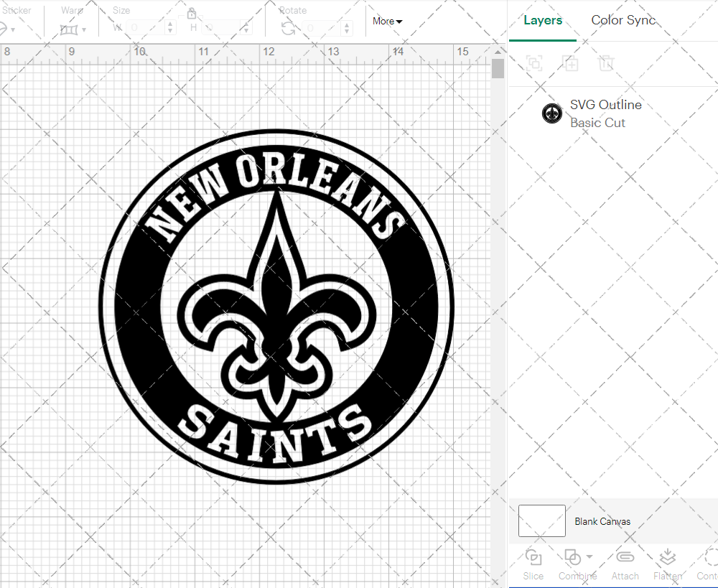This screenshot has width=718, height=588.
Task: Click the Warp icon in toolbar
Action: coord(69,29)
